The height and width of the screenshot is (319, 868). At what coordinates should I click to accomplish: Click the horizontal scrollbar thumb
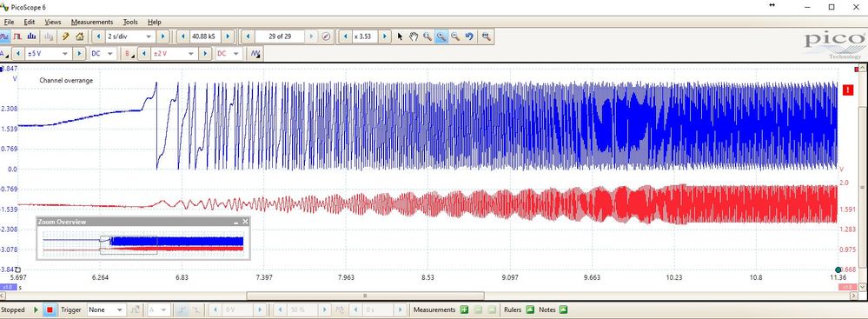point(365,296)
